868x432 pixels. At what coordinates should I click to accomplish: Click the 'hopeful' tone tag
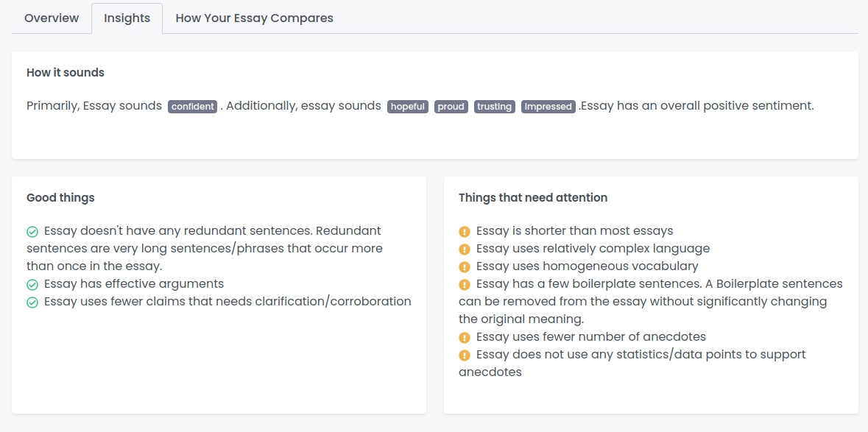click(x=408, y=107)
